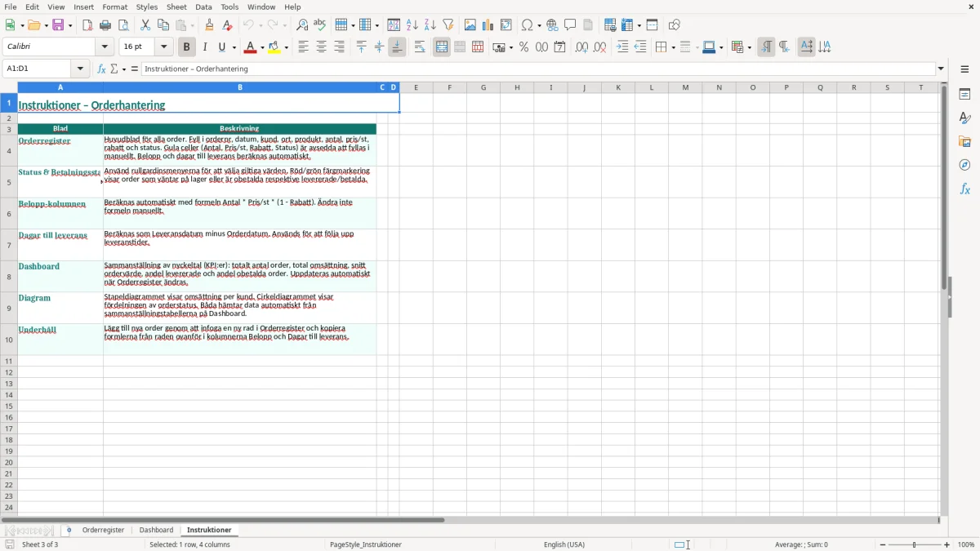Open Find & Replace
This screenshot has height=551, width=980.
302,25
